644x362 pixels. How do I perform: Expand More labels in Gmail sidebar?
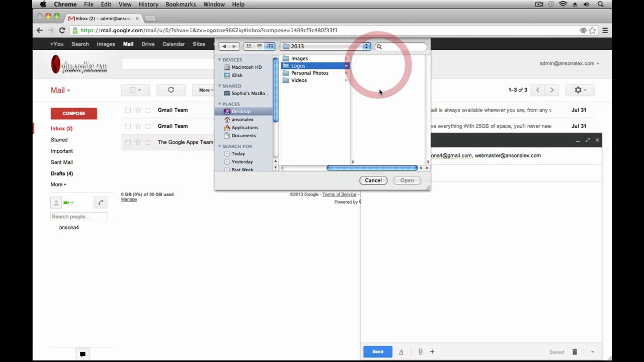tap(58, 185)
